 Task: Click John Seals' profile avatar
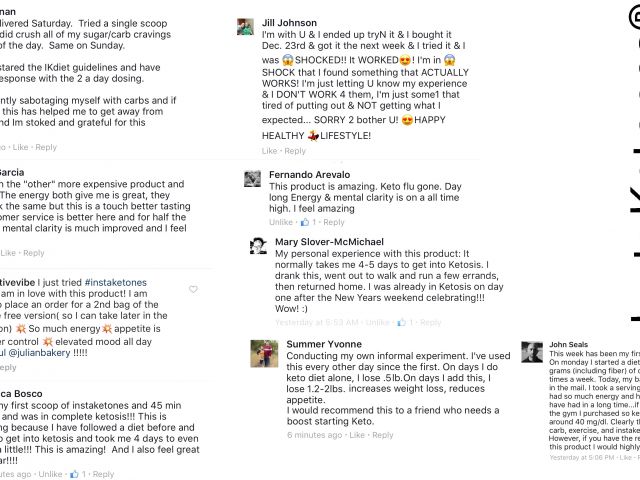531,354
